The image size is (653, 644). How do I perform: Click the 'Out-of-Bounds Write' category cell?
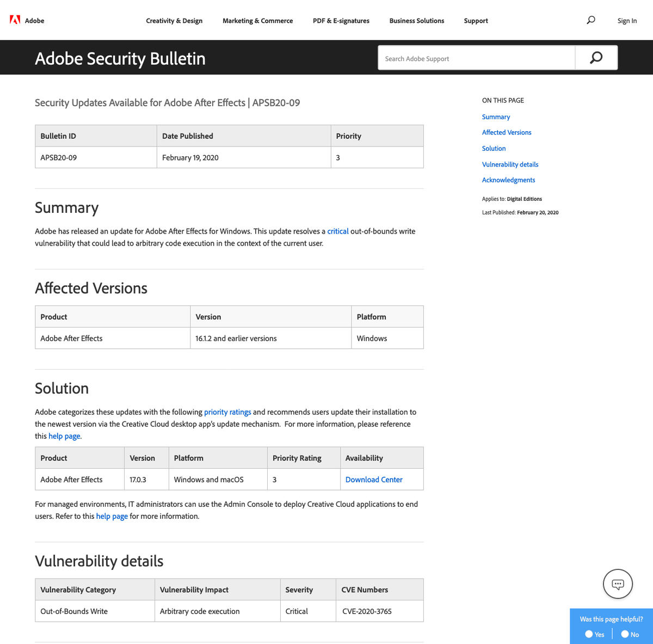pyautogui.click(x=95, y=611)
